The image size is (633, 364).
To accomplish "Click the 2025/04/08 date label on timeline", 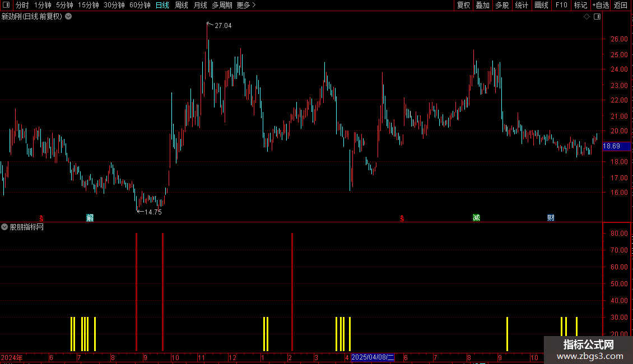I will 373,357.
